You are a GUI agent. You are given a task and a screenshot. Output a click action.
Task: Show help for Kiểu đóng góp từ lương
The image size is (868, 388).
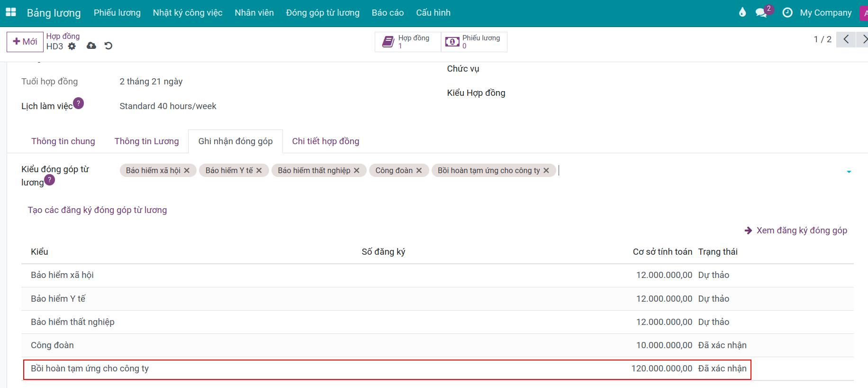(x=49, y=179)
